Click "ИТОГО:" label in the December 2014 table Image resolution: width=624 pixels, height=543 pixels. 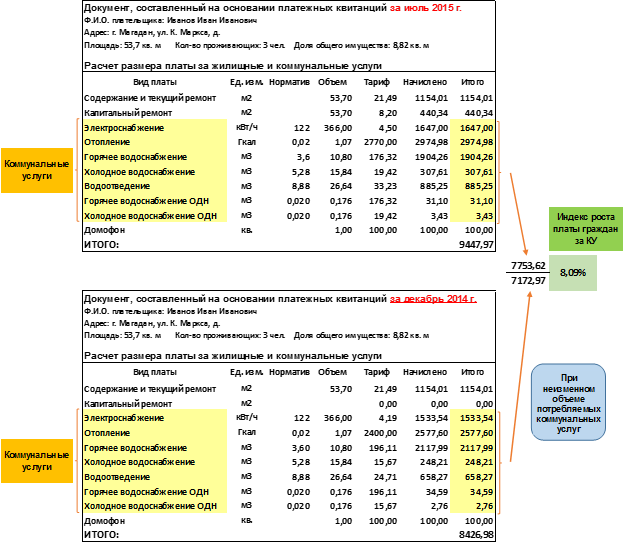point(101,534)
